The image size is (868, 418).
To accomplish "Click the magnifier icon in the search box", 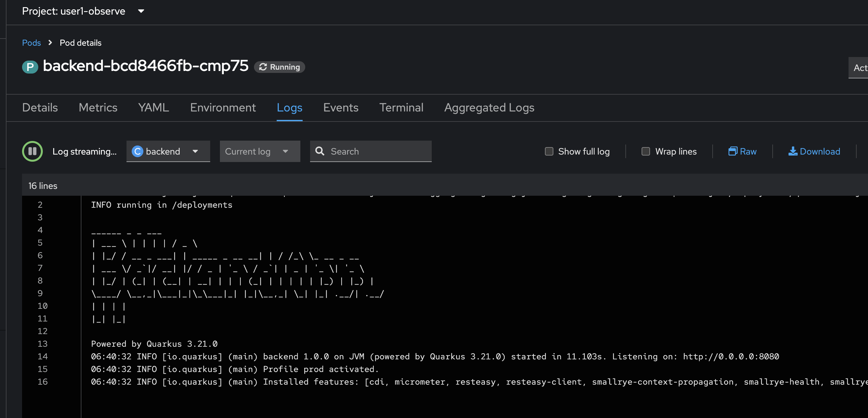I will coord(320,151).
